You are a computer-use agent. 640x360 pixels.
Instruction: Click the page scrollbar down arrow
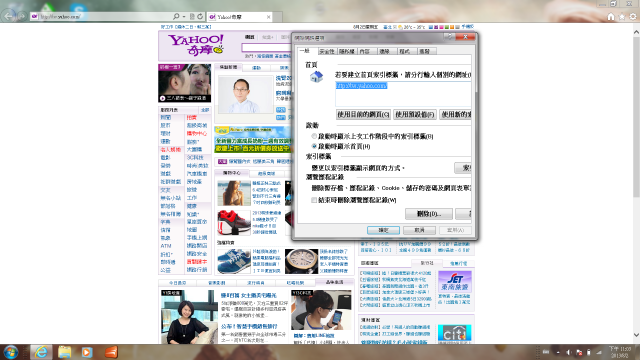[636, 335]
